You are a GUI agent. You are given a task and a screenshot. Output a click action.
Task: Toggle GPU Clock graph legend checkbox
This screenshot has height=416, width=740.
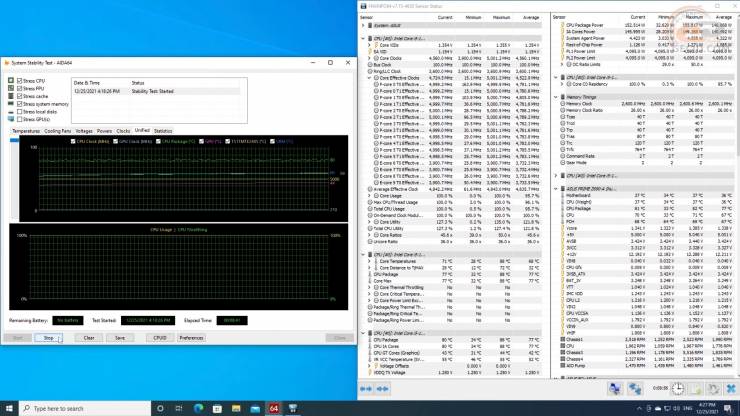(x=116, y=141)
